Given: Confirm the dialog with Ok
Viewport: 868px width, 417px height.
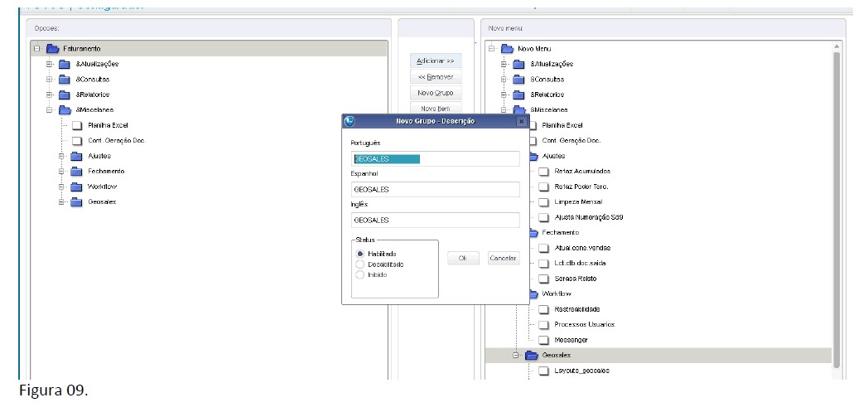Looking at the screenshot, I should 463,258.
